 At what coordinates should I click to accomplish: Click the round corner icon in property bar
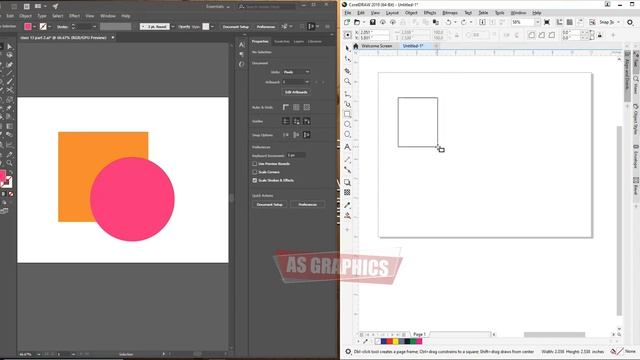tap(532, 35)
